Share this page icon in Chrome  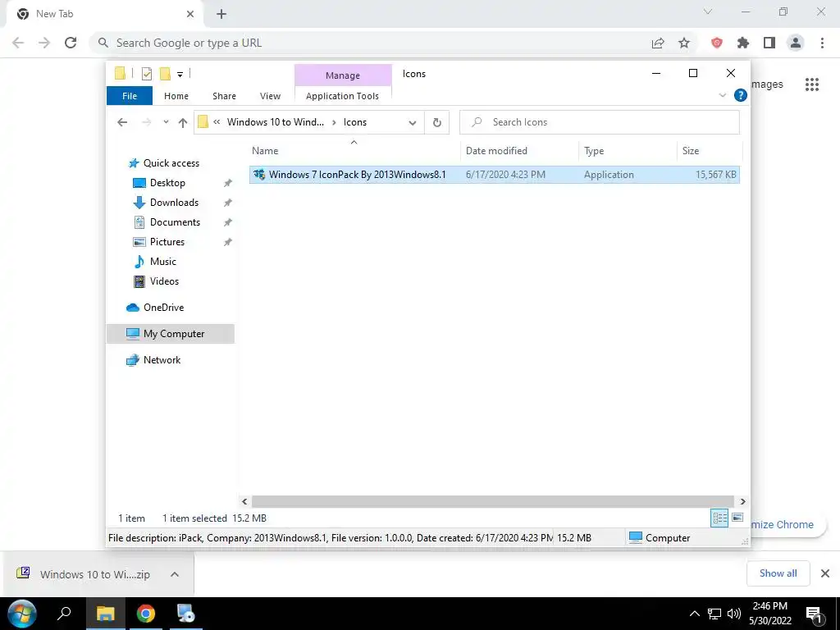[658, 43]
